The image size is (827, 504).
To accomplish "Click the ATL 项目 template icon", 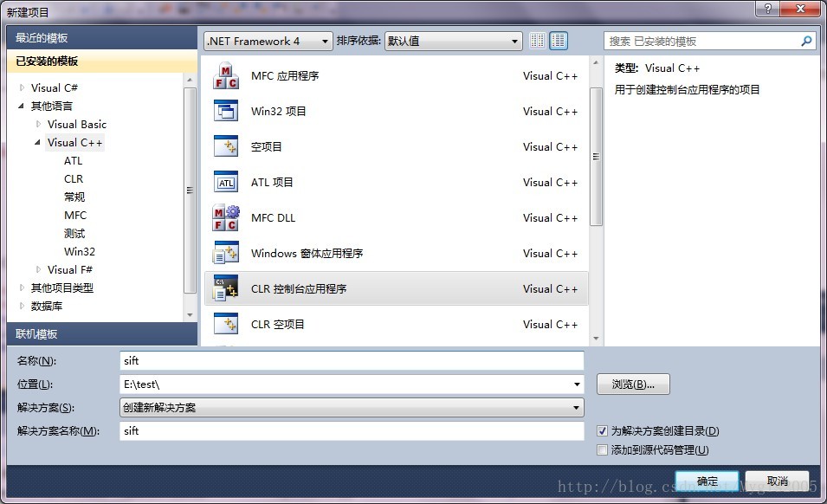I will pos(226,183).
